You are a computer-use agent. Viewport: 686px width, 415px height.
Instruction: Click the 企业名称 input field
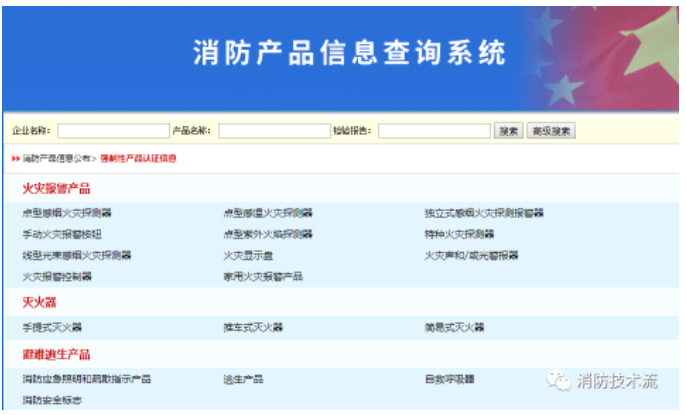click(x=113, y=131)
